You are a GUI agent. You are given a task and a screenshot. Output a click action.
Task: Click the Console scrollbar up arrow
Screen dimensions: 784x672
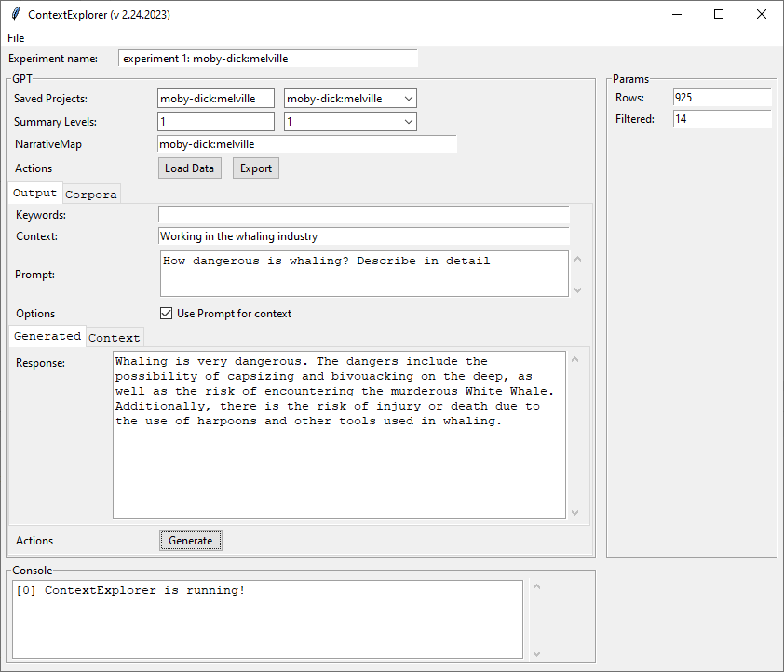pos(536,587)
